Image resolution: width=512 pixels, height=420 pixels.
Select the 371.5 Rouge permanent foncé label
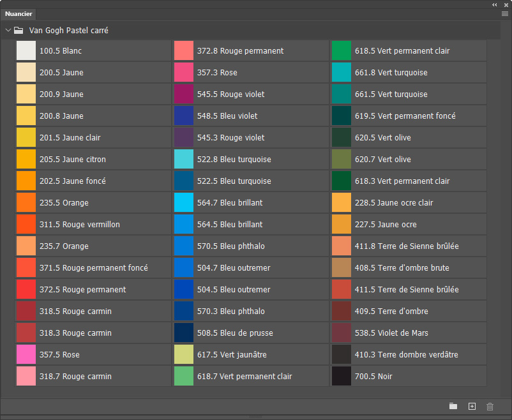94,268
